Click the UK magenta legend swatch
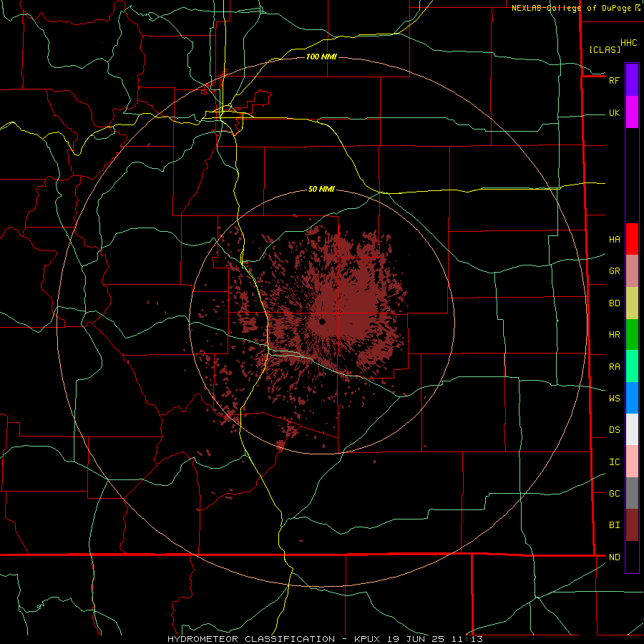 tap(632, 112)
